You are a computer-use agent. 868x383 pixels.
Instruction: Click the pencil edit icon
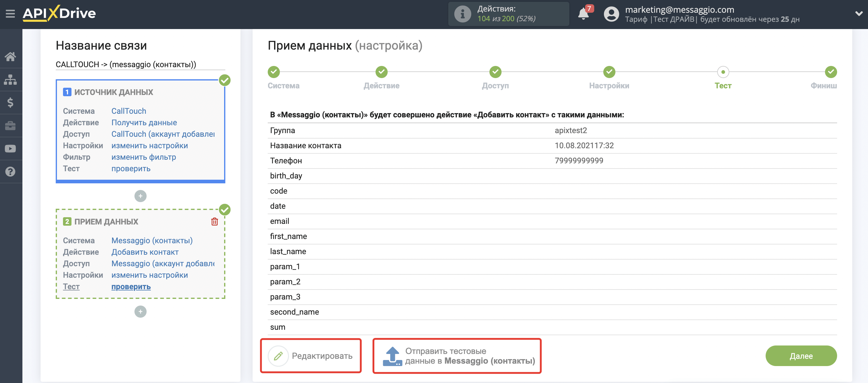278,356
